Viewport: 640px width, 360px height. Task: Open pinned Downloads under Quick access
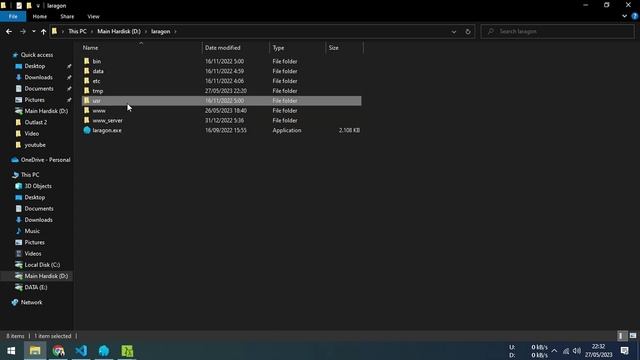[x=38, y=77]
